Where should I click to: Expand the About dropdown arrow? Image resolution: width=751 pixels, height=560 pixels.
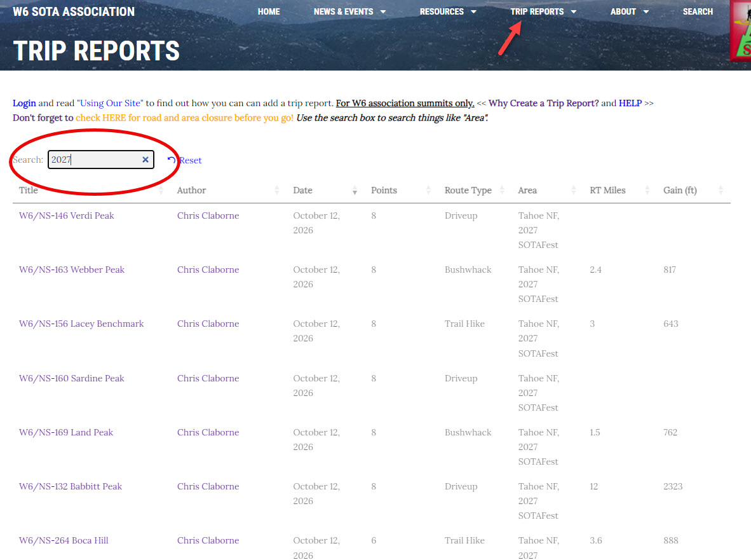646,12
